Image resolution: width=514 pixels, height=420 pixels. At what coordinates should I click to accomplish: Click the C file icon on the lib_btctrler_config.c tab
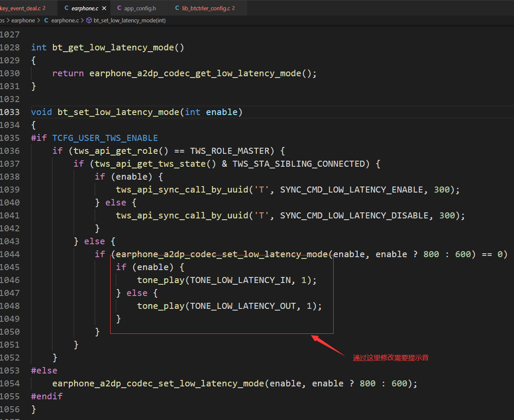[x=177, y=8]
